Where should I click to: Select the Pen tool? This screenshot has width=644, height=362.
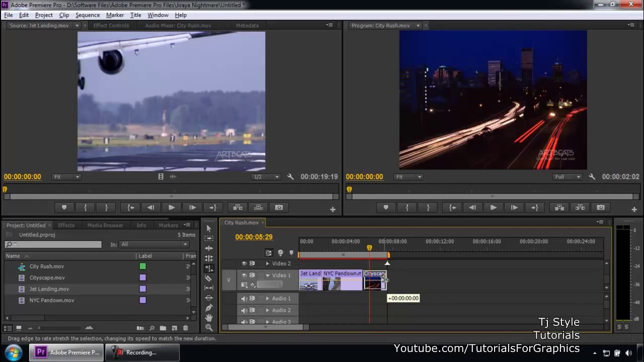tap(209, 308)
